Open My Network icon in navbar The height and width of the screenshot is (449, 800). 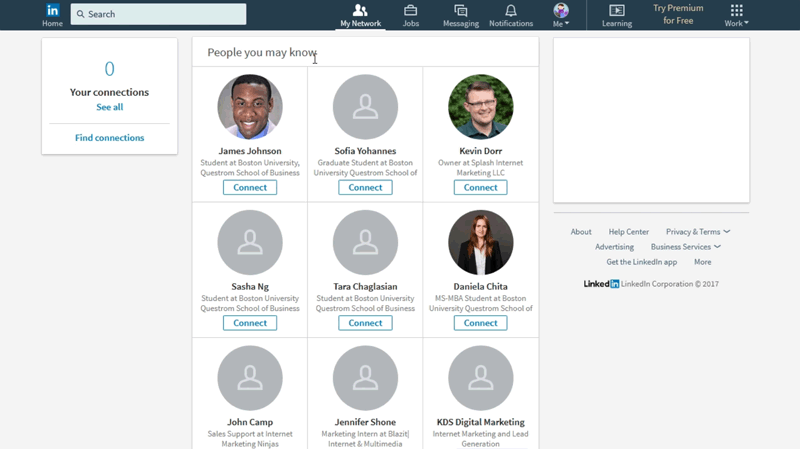point(360,10)
